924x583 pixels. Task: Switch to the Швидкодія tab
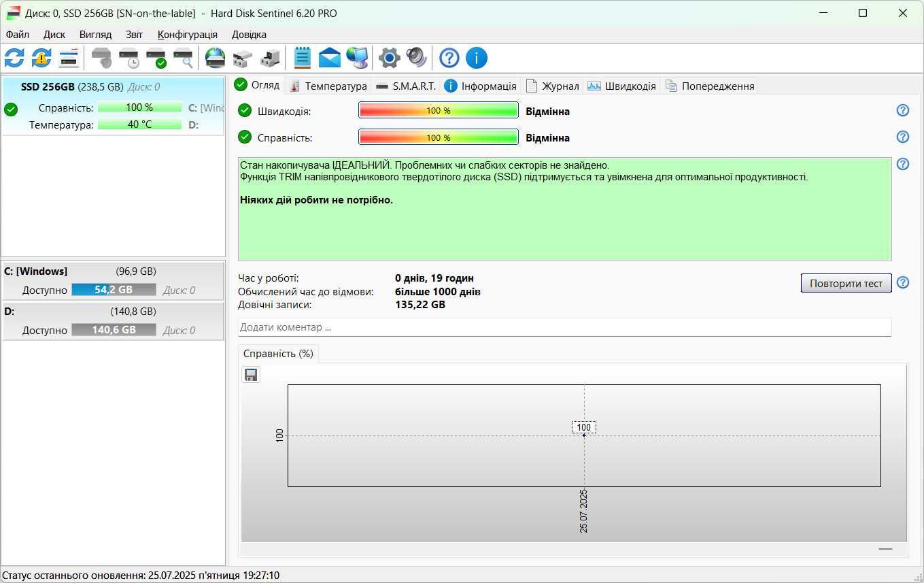click(x=622, y=86)
